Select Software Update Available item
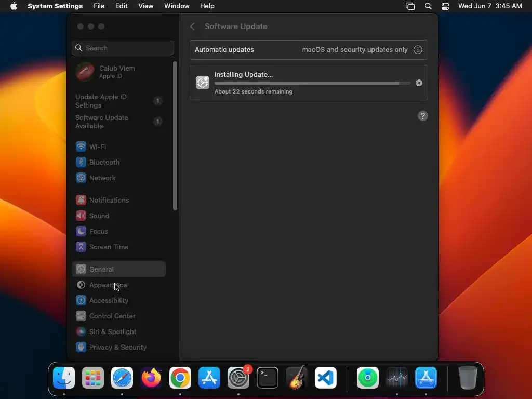Image resolution: width=532 pixels, height=399 pixels. coord(119,122)
